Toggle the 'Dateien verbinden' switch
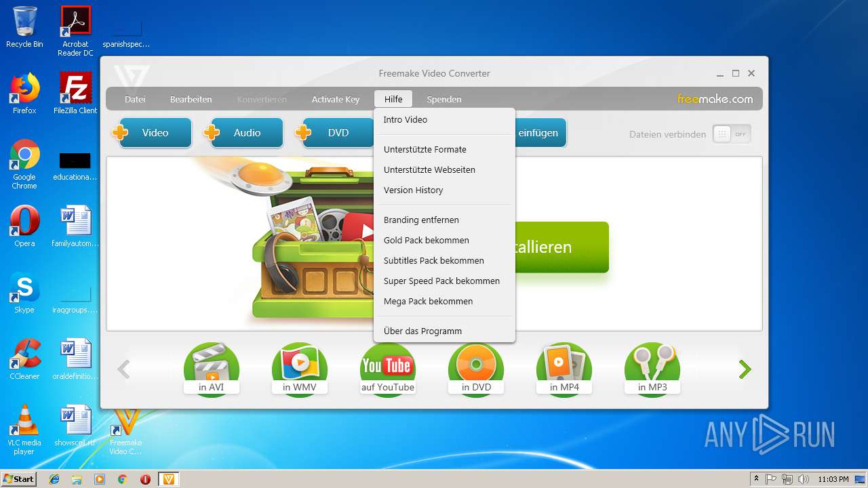 click(732, 134)
